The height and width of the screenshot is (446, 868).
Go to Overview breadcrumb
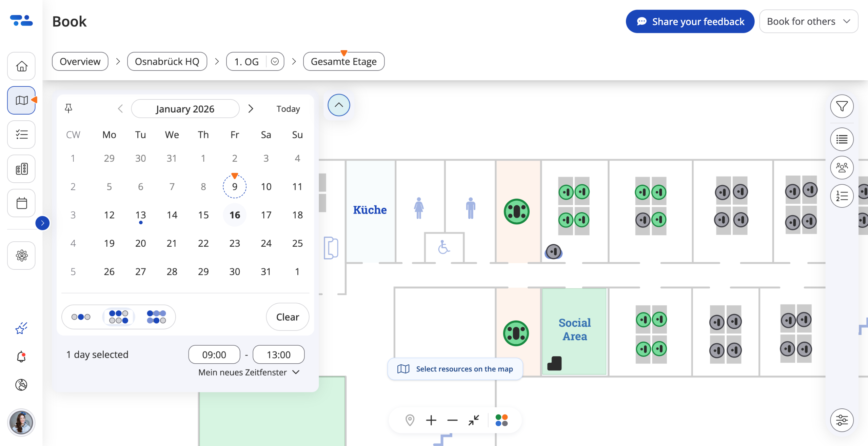pos(80,61)
